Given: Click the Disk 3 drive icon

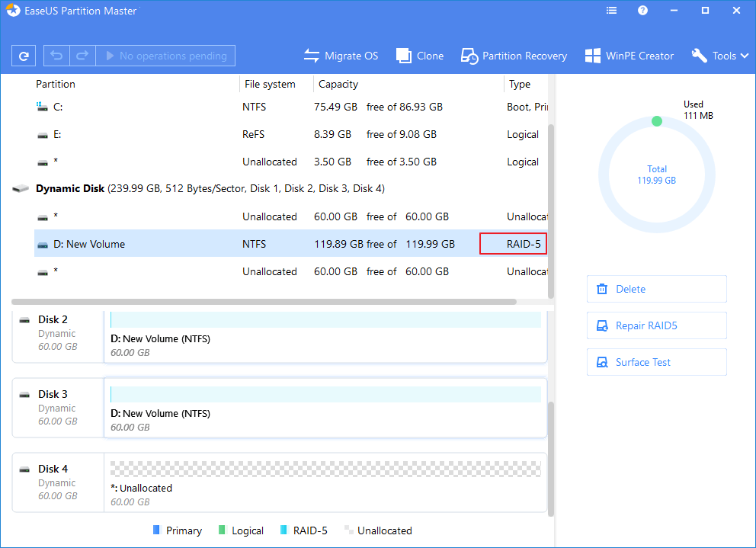Looking at the screenshot, I should click(x=24, y=395).
